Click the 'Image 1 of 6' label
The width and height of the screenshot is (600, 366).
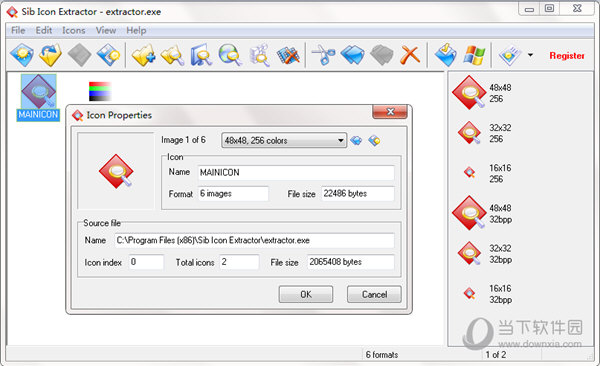(x=183, y=140)
